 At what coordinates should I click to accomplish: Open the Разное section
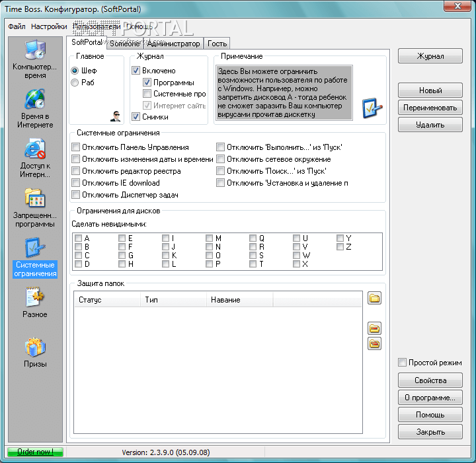pos(35,303)
